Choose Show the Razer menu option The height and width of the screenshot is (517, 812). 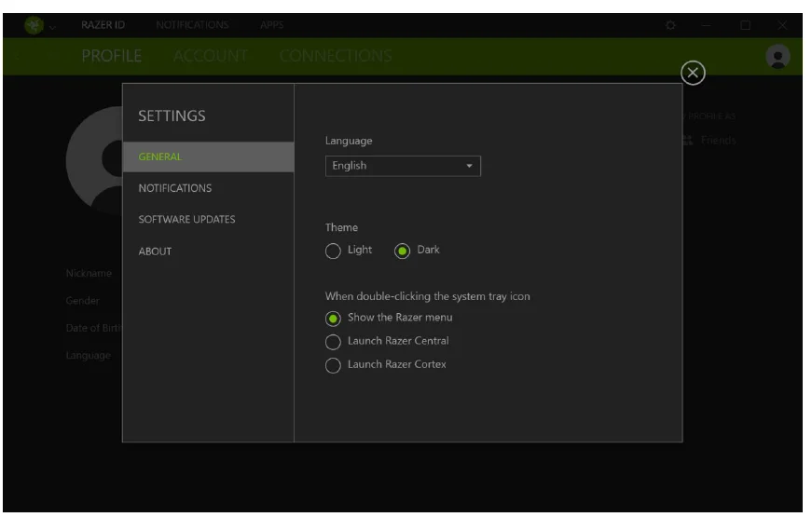coord(333,319)
